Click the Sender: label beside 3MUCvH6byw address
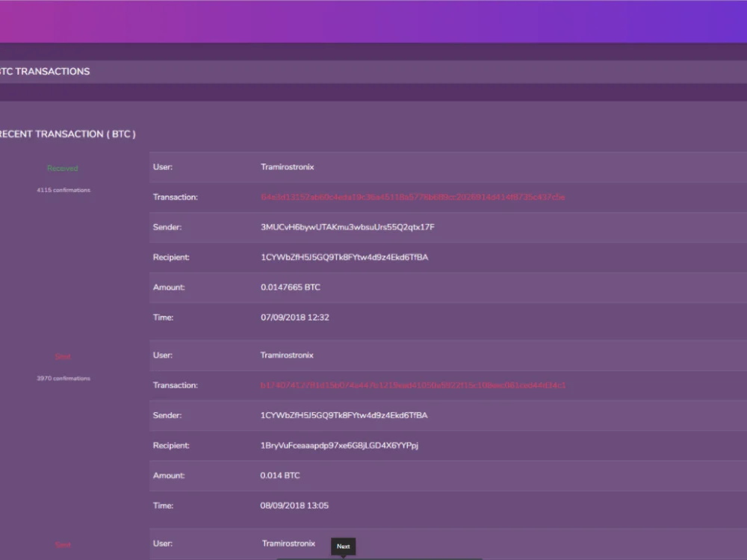The height and width of the screenshot is (560, 747). click(167, 227)
